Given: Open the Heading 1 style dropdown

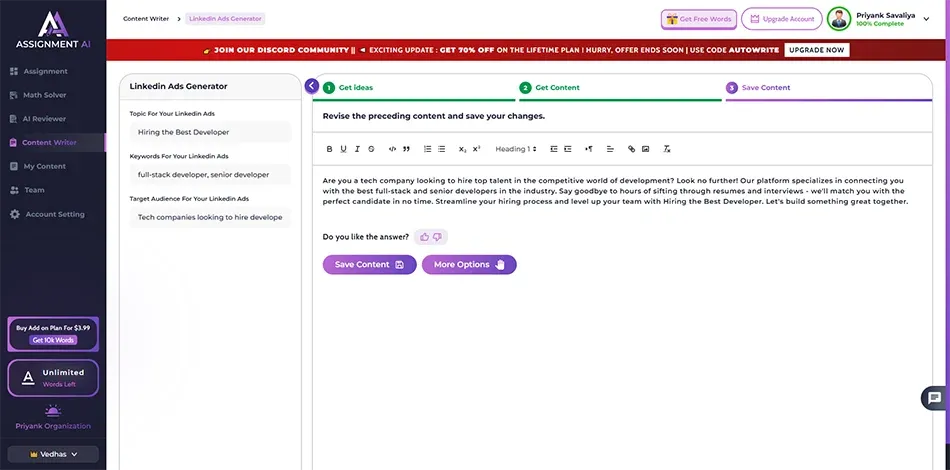Looking at the screenshot, I should 516,149.
